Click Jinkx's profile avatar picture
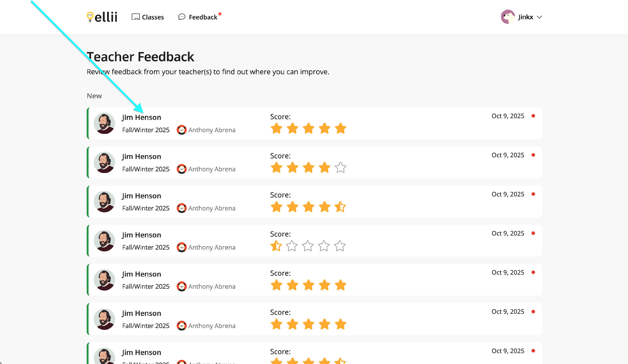The width and height of the screenshot is (628, 364). point(508,17)
